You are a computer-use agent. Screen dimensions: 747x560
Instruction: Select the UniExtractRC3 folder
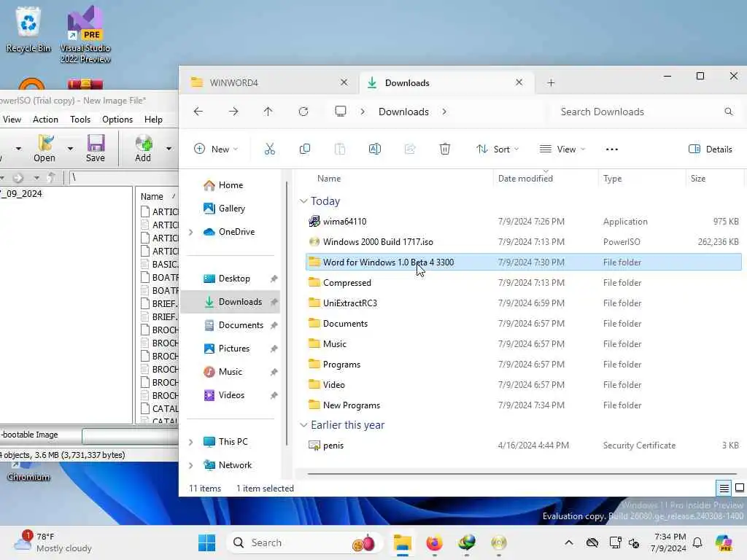(x=523, y=303)
